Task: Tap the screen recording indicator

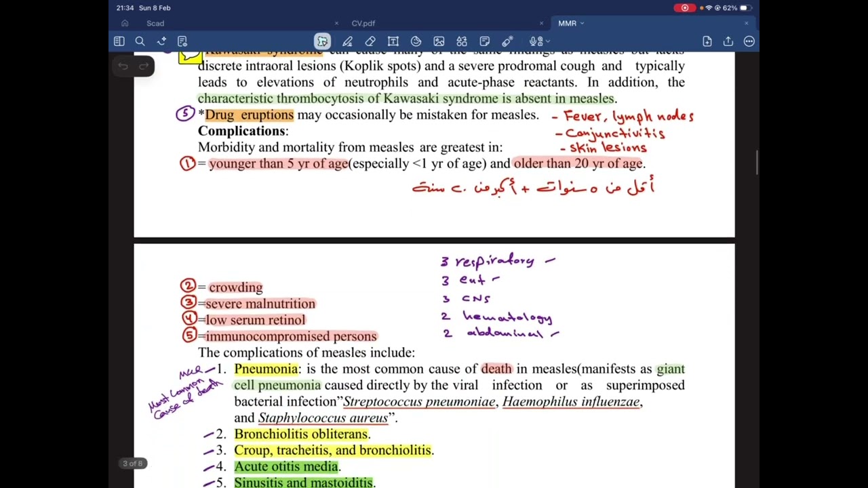Action: pos(684,7)
